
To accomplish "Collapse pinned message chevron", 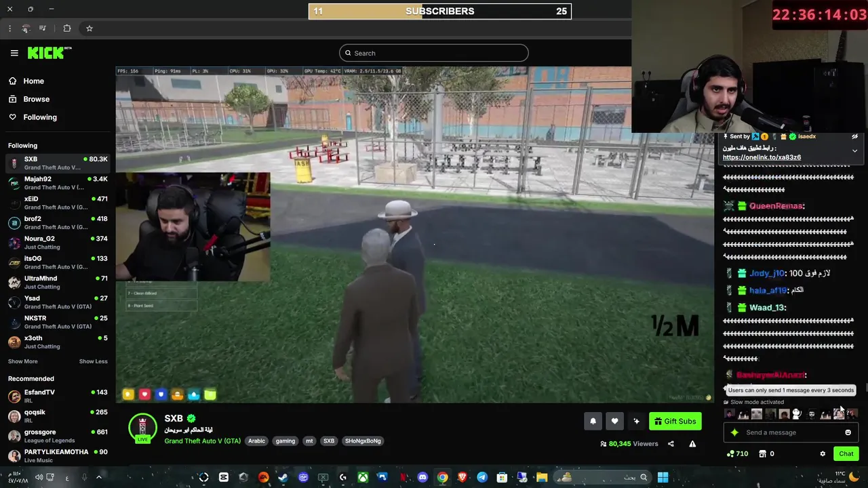I will pos(854,150).
